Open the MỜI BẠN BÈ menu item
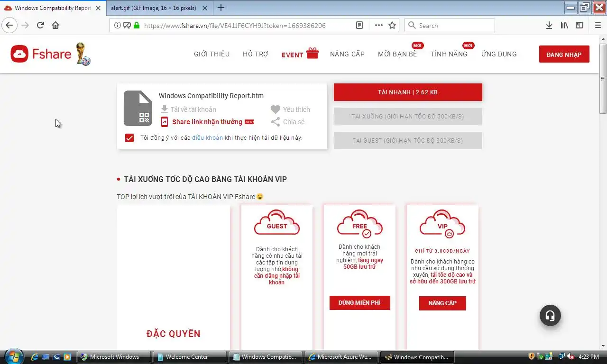This screenshot has height=364, width=607. [397, 54]
